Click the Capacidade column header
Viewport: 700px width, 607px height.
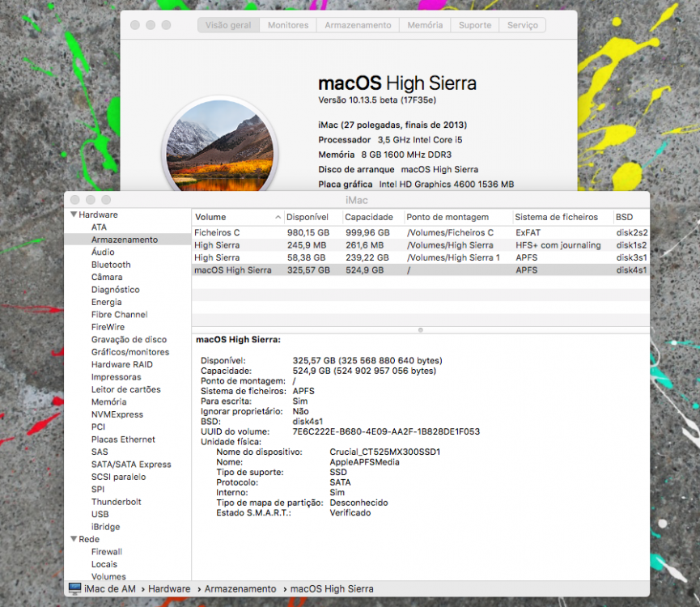[369, 218]
